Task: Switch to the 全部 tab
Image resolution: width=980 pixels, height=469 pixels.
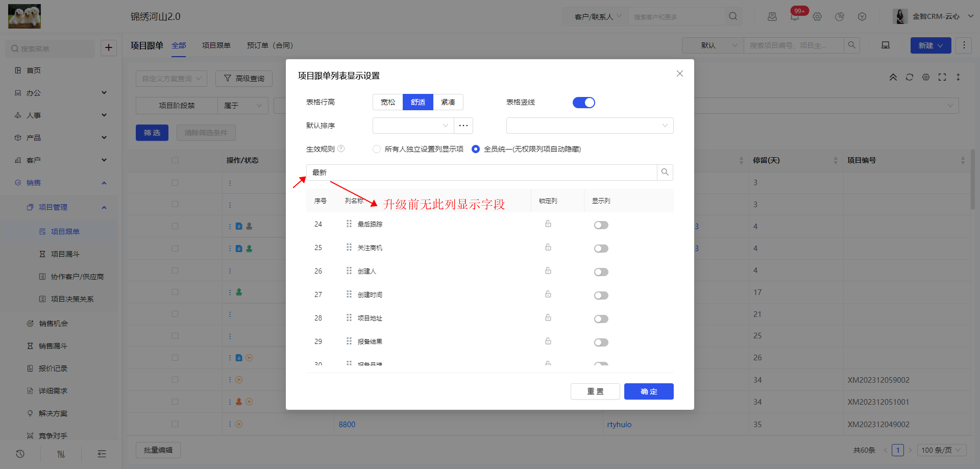Action: coord(179,45)
